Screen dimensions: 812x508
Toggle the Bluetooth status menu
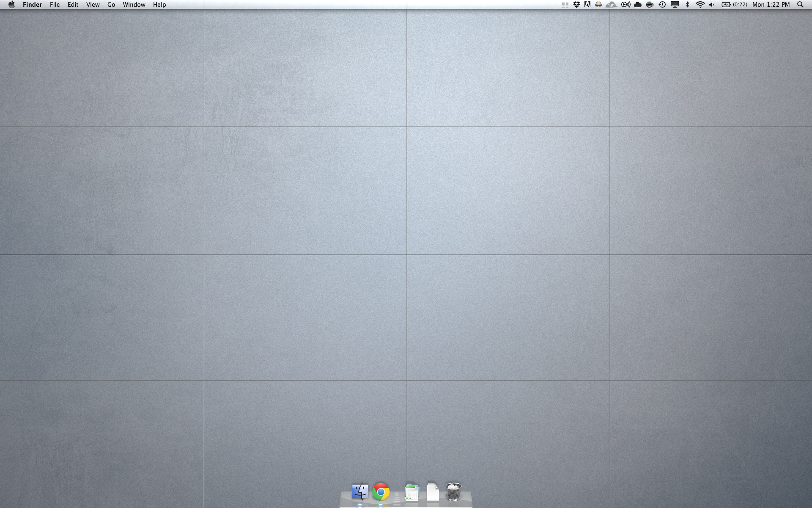click(x=688, y=5)
